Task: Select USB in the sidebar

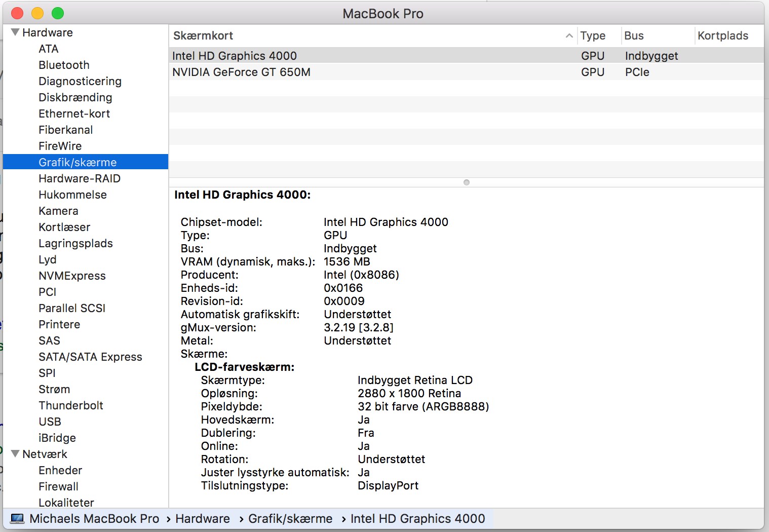Action: click(50, 422)
